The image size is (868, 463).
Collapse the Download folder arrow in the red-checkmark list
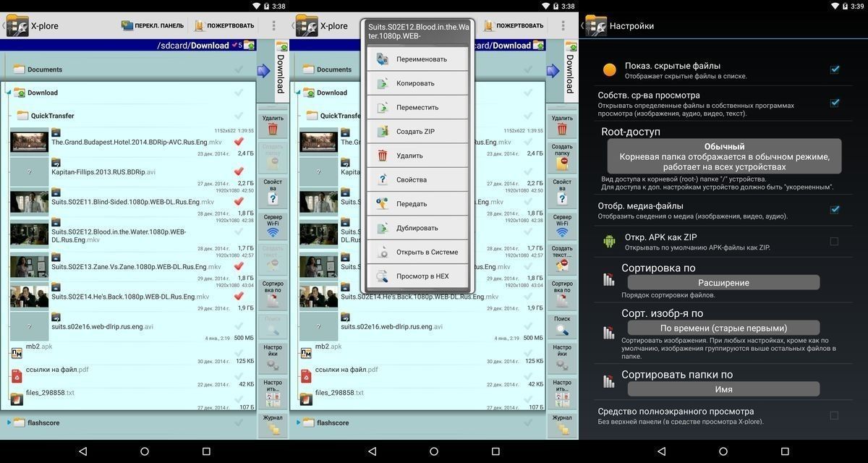tap(9, 93)
